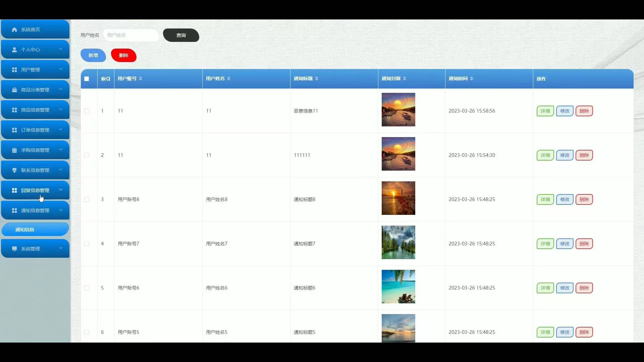Click the icon beside 联系信息管理

coord(14,170)
